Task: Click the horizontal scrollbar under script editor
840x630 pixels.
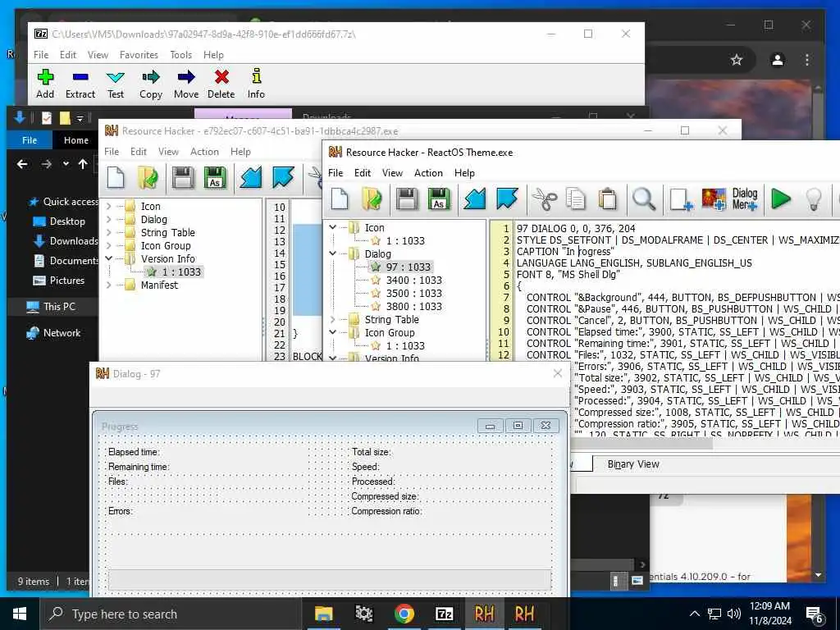Action: [641, 444]
